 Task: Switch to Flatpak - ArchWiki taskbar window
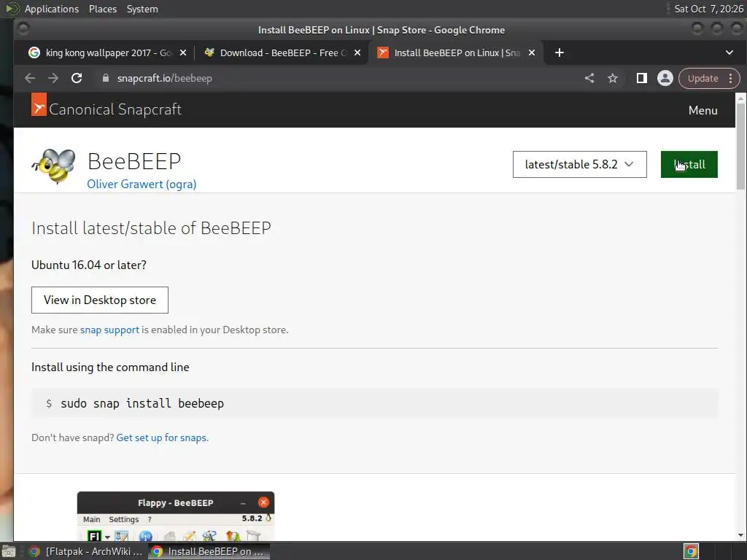coord(86,551)
